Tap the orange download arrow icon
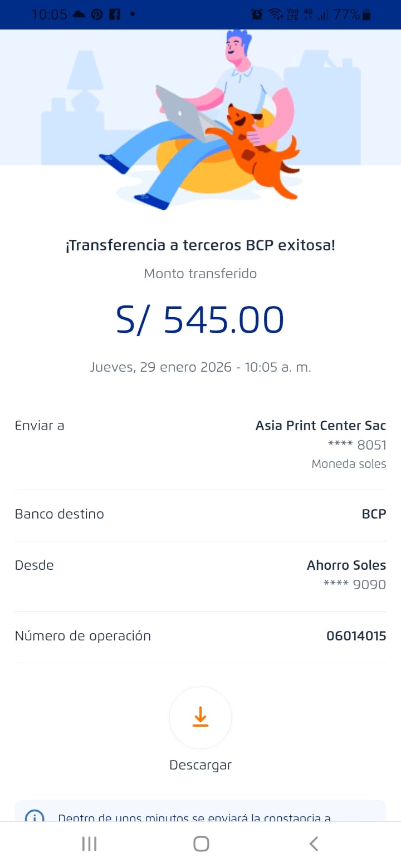Image resolution: width=401 pixels, height=868 pixels. pos(200,717)
